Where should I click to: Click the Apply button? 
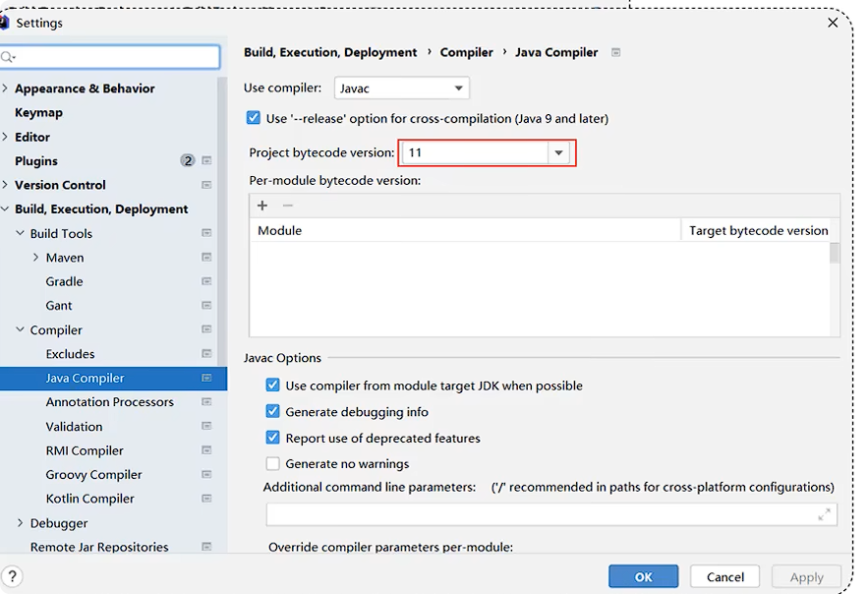pyautogui.click(x=806, y=576)
